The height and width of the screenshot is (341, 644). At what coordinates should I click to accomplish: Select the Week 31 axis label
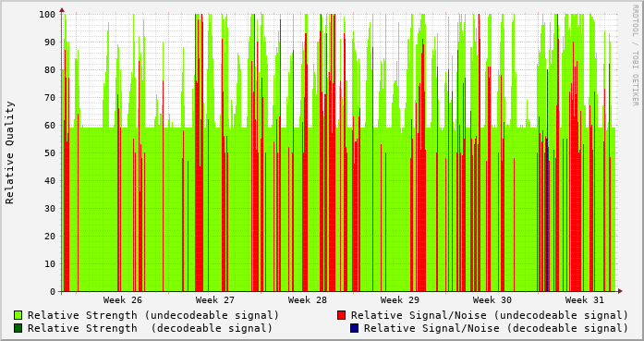click(x=585, y=300)
